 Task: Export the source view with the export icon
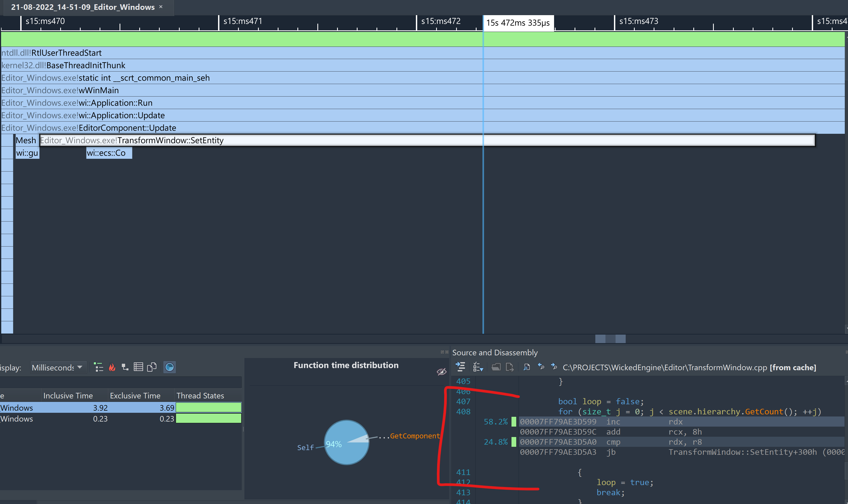point(510,367)
